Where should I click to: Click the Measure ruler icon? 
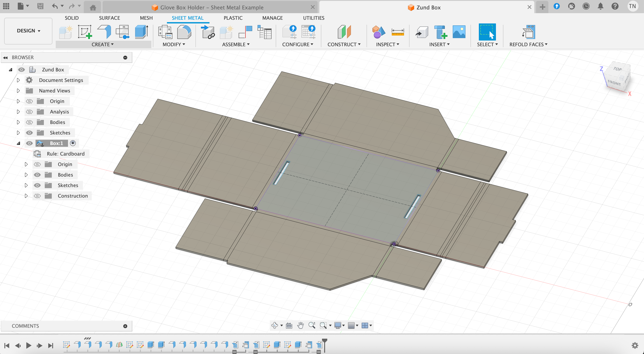coord(397,32)
